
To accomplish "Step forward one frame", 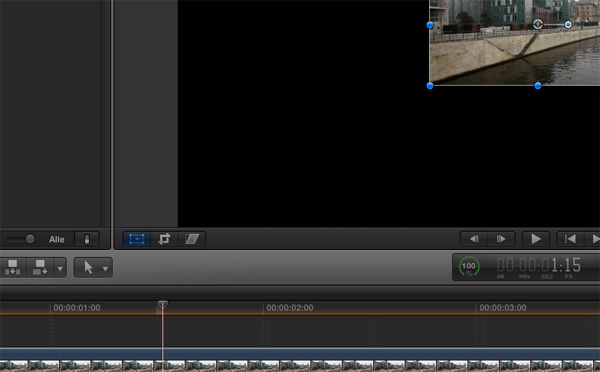I will point(501,239).
